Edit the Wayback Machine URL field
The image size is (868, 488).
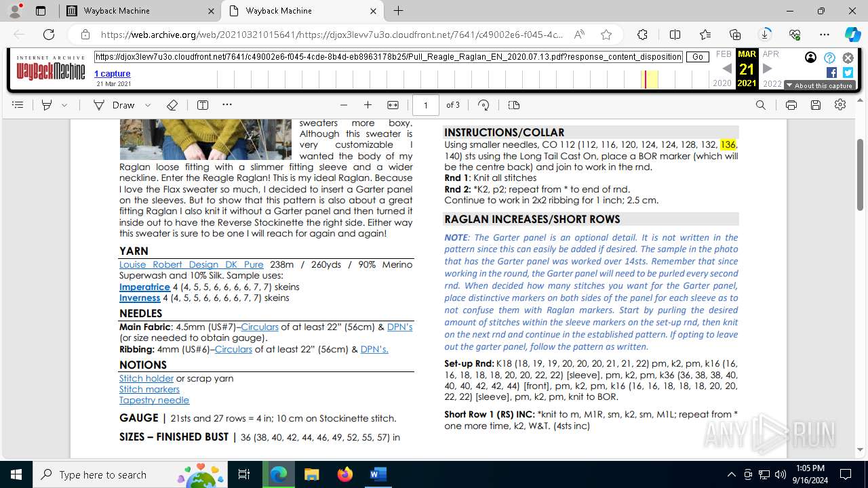389,57
